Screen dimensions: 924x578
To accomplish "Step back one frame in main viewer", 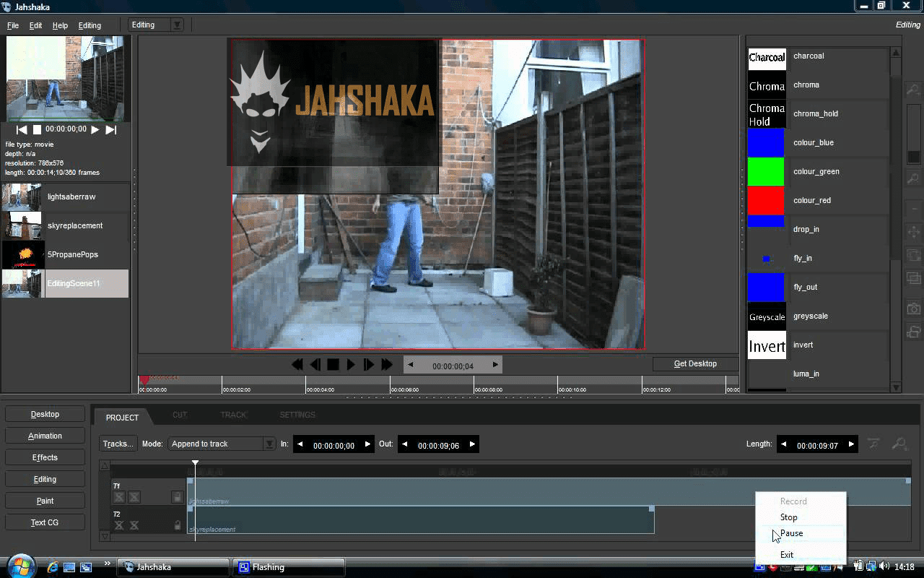I will (x=315, y=365).
